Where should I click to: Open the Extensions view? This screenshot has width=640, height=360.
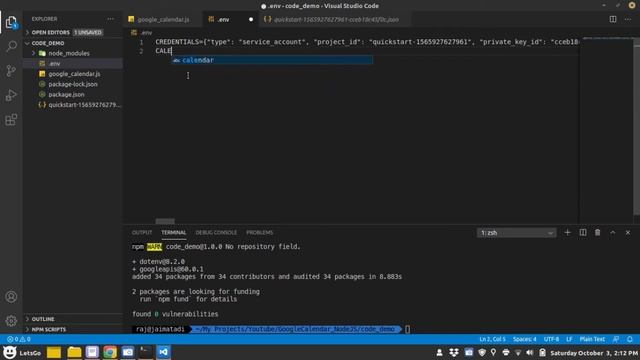tap(11, 120)
